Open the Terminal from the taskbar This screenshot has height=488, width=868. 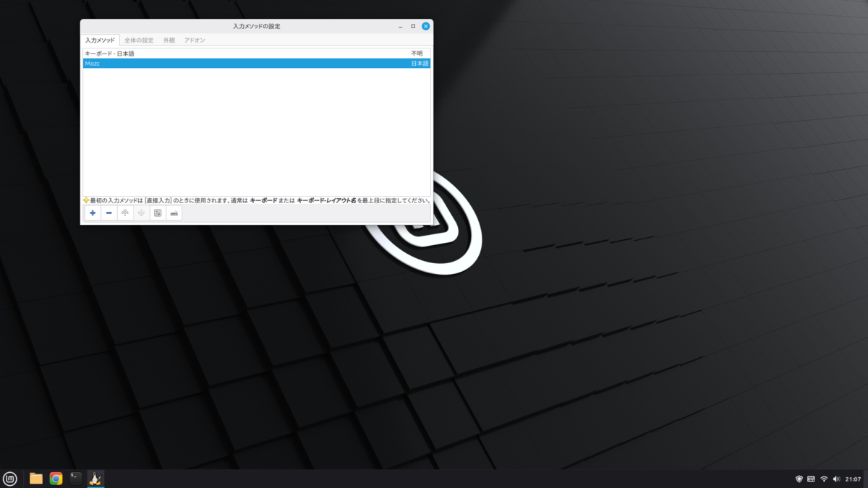point(75,478)
